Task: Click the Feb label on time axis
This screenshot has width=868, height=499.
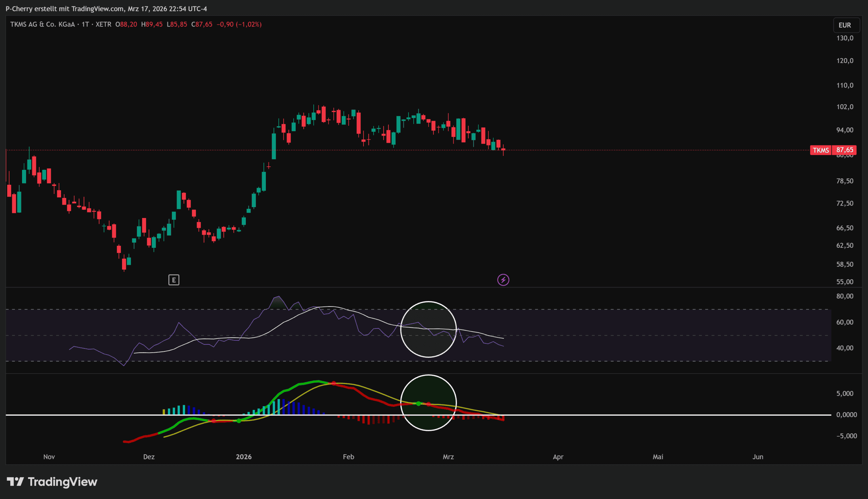Action: tap(348, 457)
